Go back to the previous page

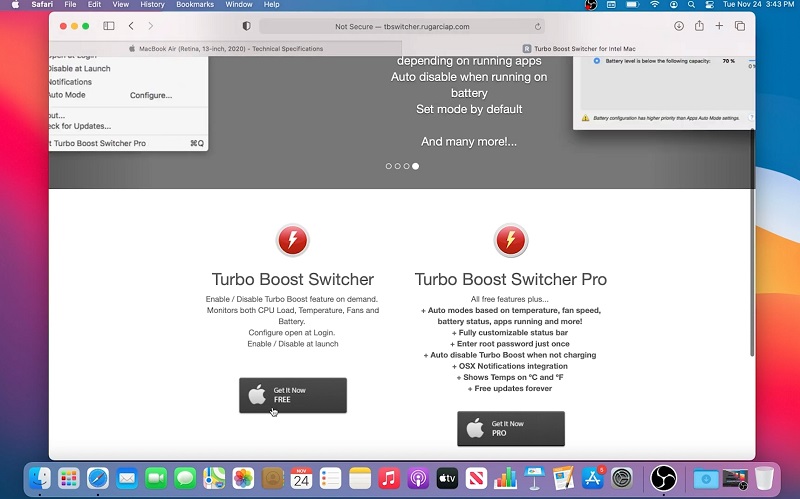(131, 26)
